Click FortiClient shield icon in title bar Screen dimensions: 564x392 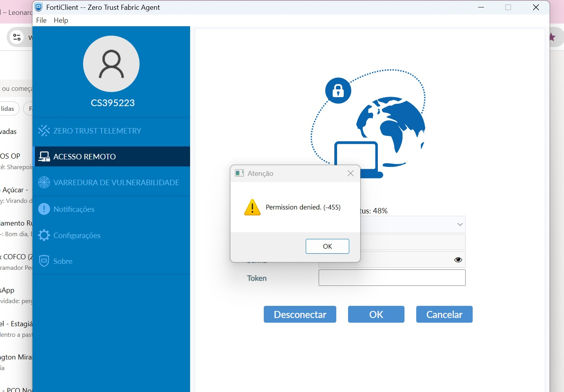(x=38, y=7)
